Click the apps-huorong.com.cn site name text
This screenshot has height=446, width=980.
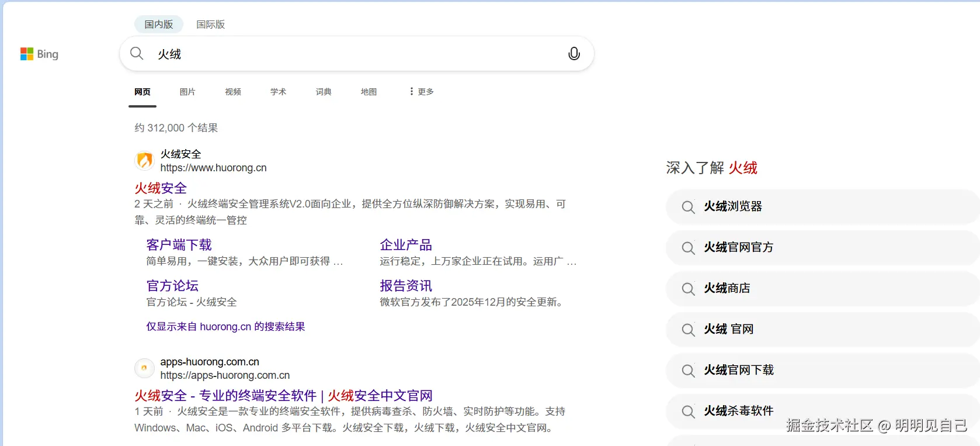[x=210, y=362]
